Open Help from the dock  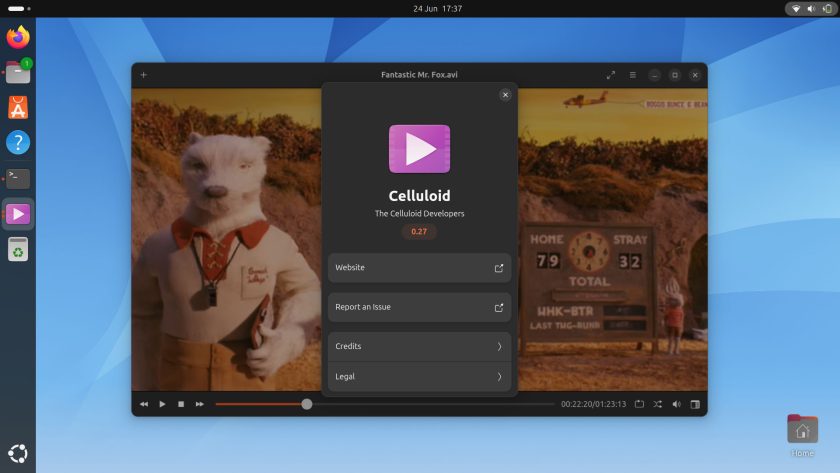coord(18,142)
